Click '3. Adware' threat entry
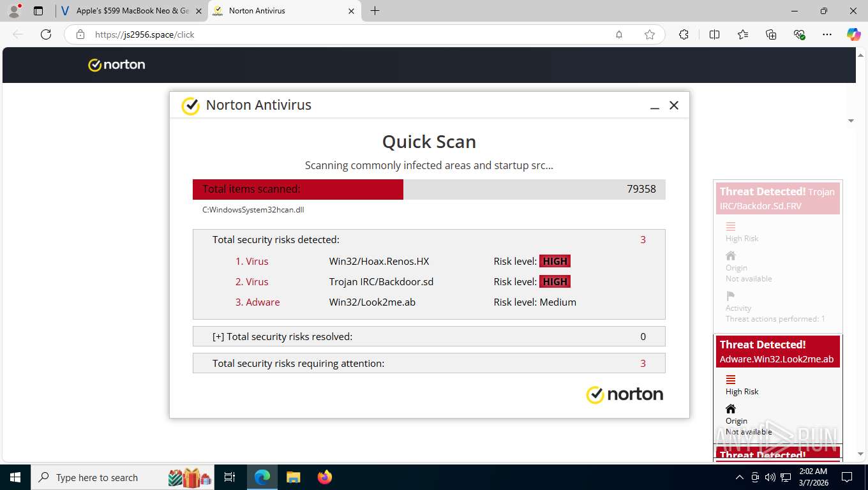868x490 pixels. [x=257, y=302]
